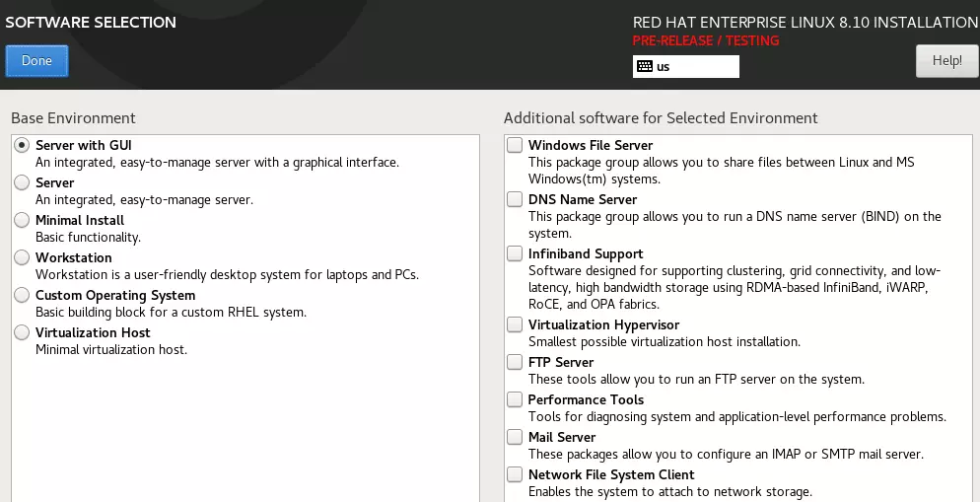Choose Virtualization Host environment
980x502 pixels.
tap(22, 332)
